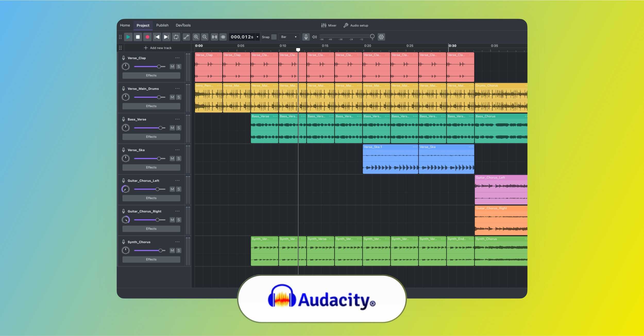Click the microphone record meter icon
Image resolution: width=644 pixels, height=336 pixels.
306,37
